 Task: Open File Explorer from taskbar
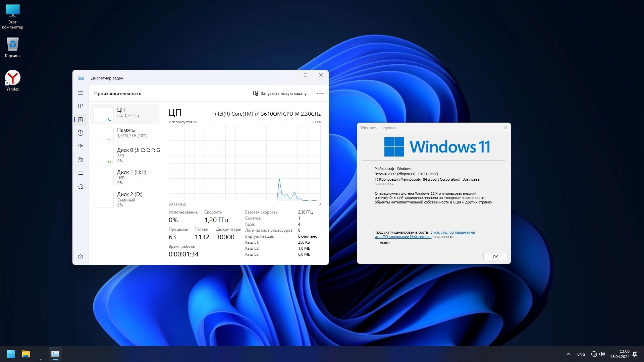(x=26, y=354)
